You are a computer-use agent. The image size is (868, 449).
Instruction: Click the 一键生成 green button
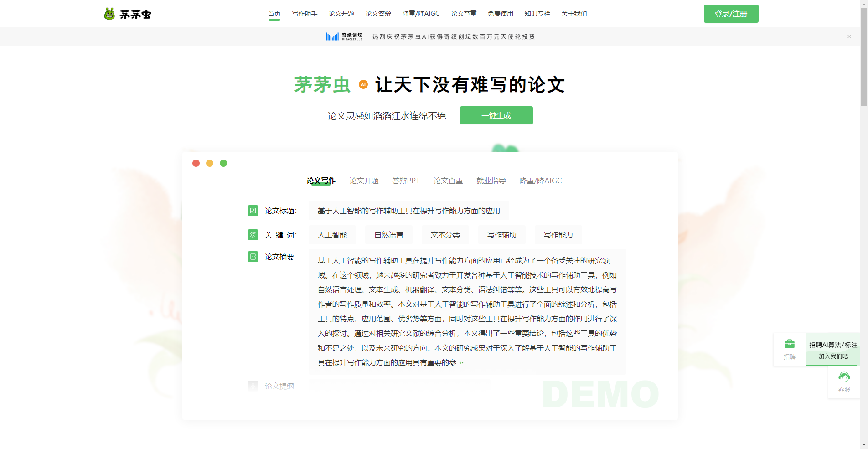pyautogui.click(x=496, y=115)
